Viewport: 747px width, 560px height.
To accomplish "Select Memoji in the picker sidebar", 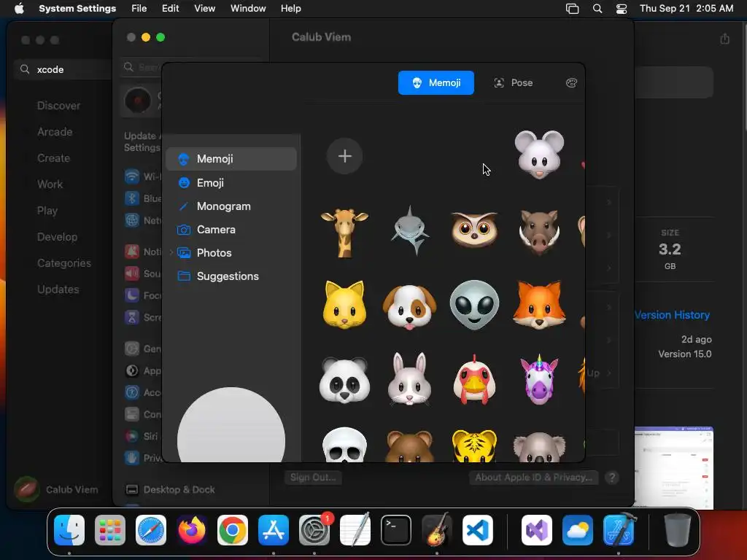I will tap(231, 159).
